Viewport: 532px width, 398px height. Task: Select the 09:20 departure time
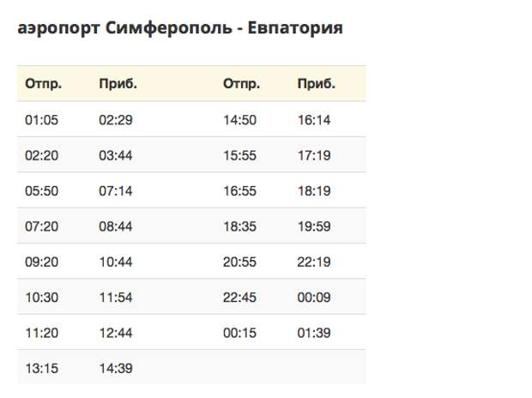[41, 262]
